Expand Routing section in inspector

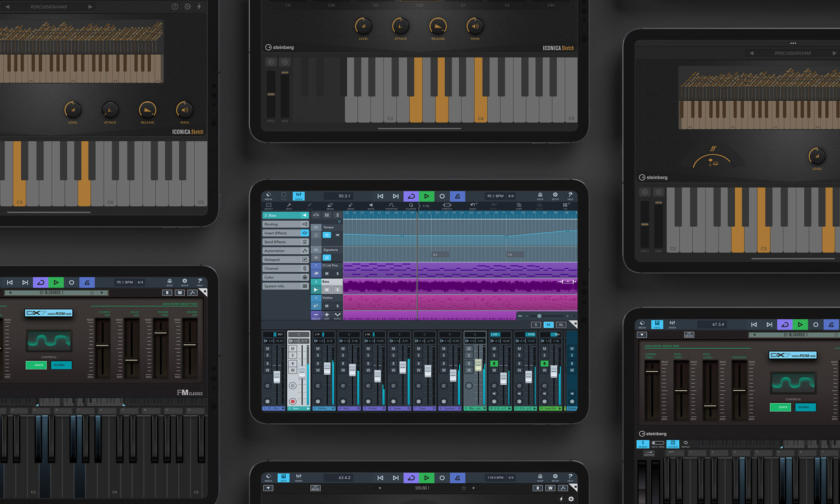(286, 224)
